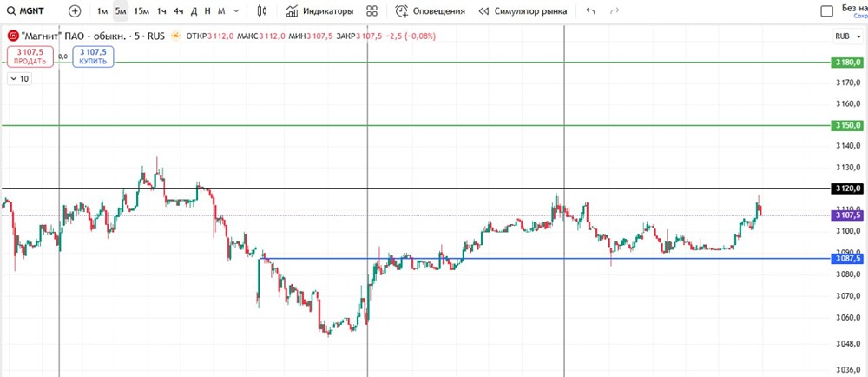
Task: Select the 1ч timeframe
Action: coord(161,11)
